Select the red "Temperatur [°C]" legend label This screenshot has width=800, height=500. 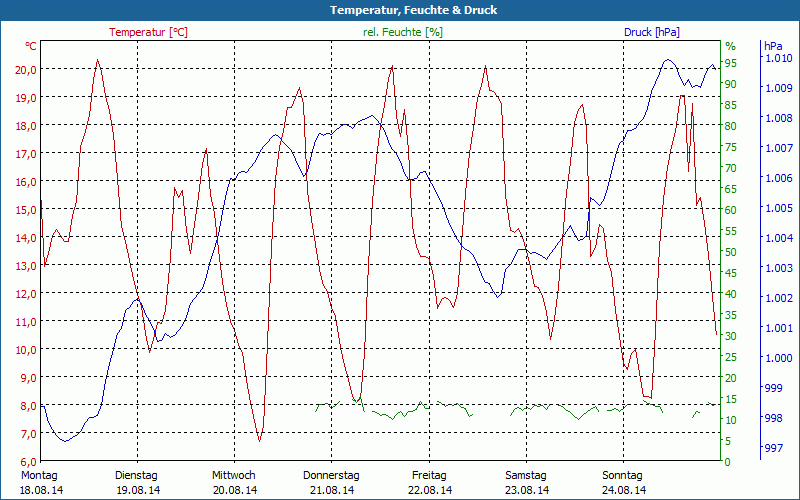pos(148,32)
